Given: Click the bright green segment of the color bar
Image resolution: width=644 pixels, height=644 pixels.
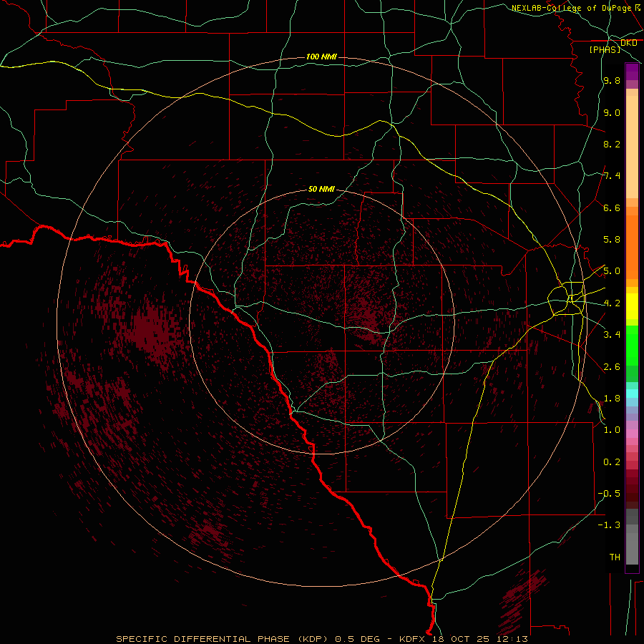Looking at the screenshot, I should (x=632, y=346).
